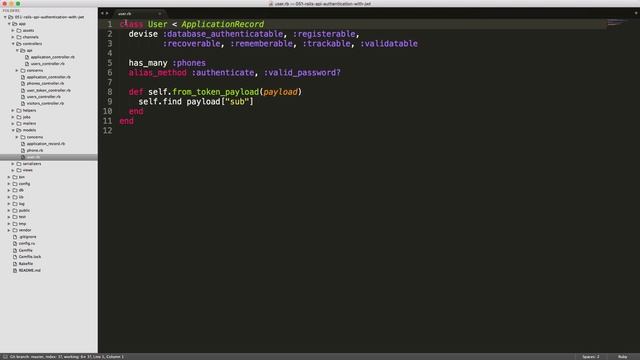640x360 pixels.
Task: Click the status bar panel switcher icon
Action: click(5, 357)
